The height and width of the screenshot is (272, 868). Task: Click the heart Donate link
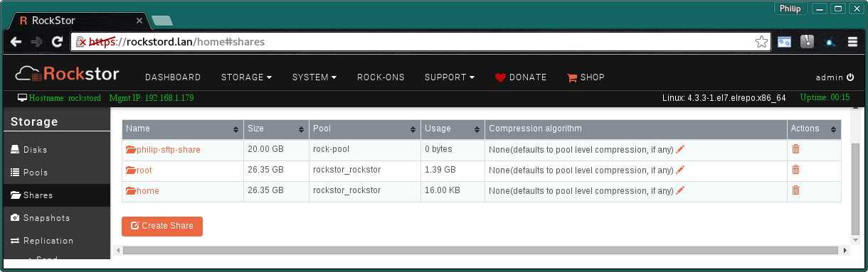521,77
